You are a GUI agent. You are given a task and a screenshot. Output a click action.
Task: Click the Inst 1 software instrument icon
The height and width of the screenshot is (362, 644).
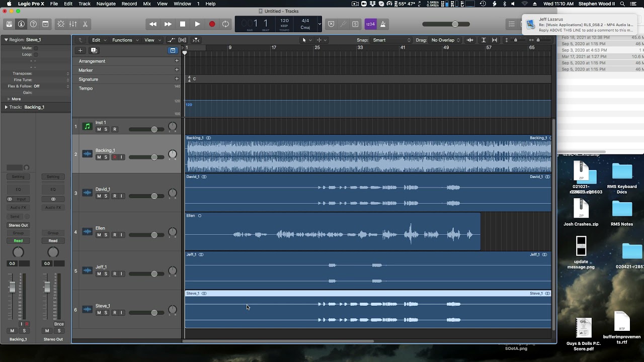[x=87, y=126]
